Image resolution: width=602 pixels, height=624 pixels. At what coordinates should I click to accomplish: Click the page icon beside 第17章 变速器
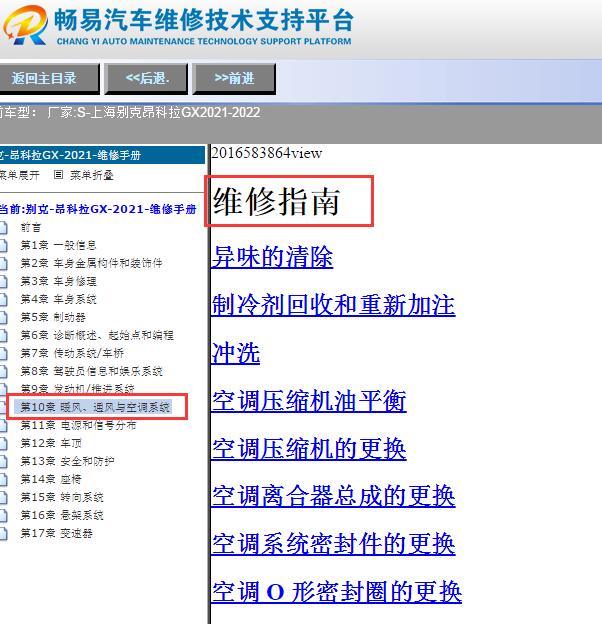[3, 534]
